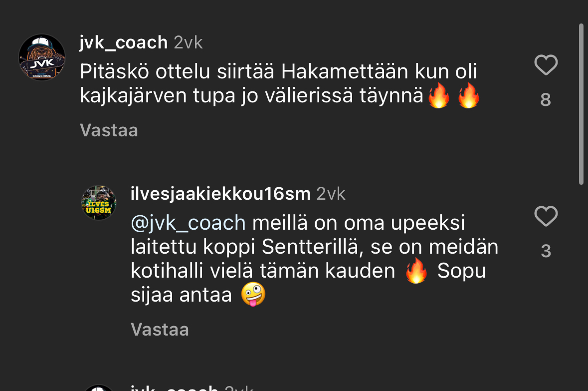Screen dimensions: 588x391
Task: Click the cut-off username at the bottom
Action: [174, 388]
